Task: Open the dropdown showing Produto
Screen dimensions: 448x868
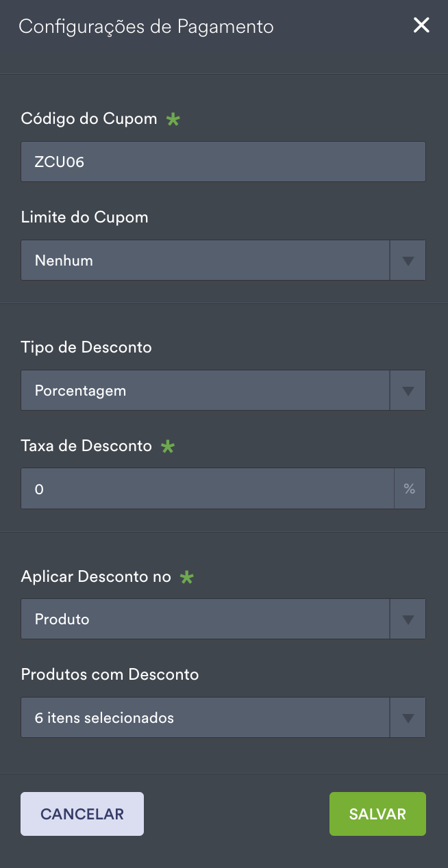Action: pos(205,620)
